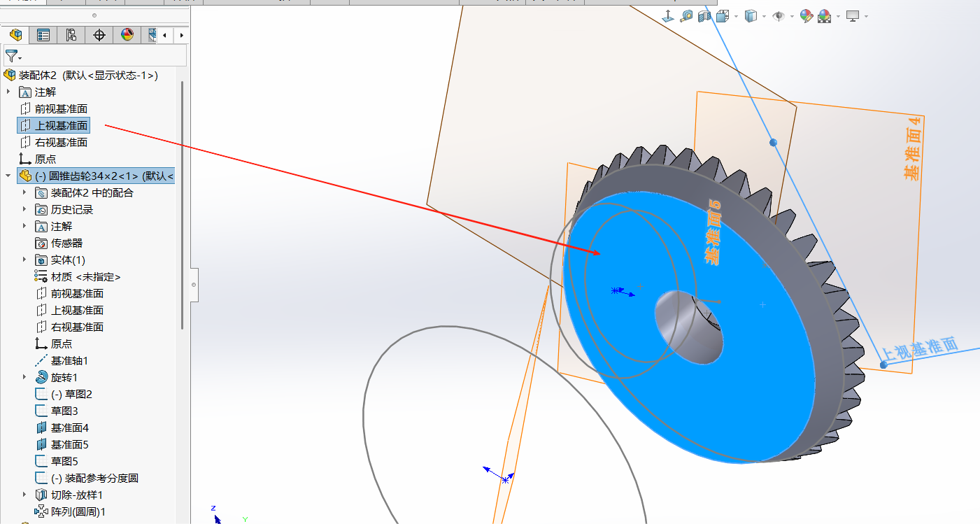Select the 切除-放样1 feature

pos(69,495)
